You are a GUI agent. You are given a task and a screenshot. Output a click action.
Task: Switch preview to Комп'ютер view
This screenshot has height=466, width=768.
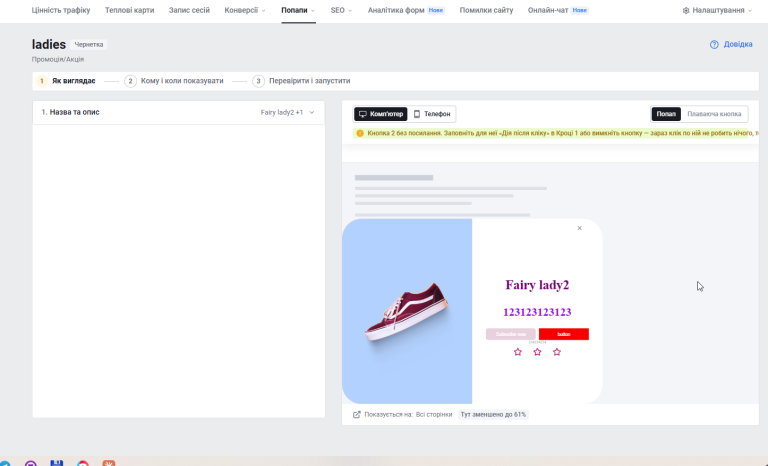[x=381, y=114]
